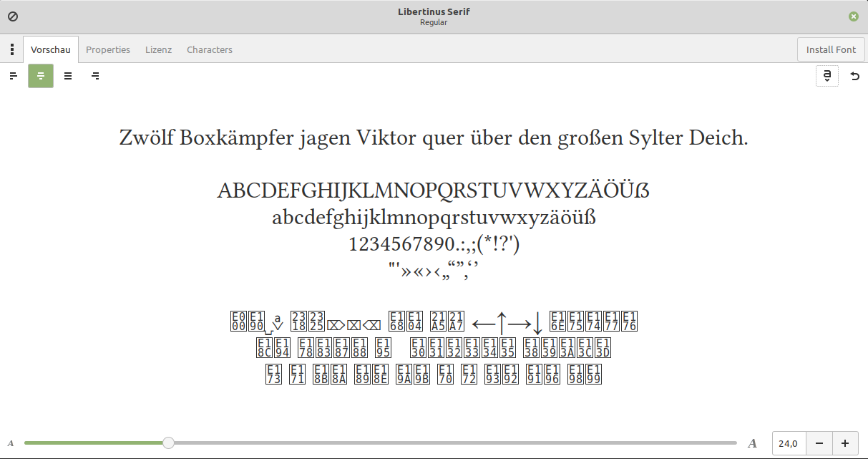The image size is (868, 459).
Task: Switch to the Properties tab
Action: tap(108, 49)
